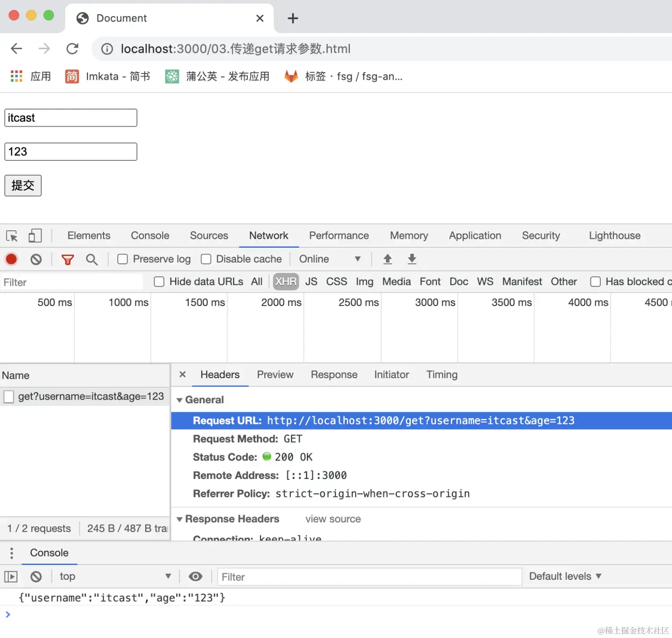Switch to the Sources panel tab
The image size is (672, 638).
pyautogui.click(x=209, y=236)
